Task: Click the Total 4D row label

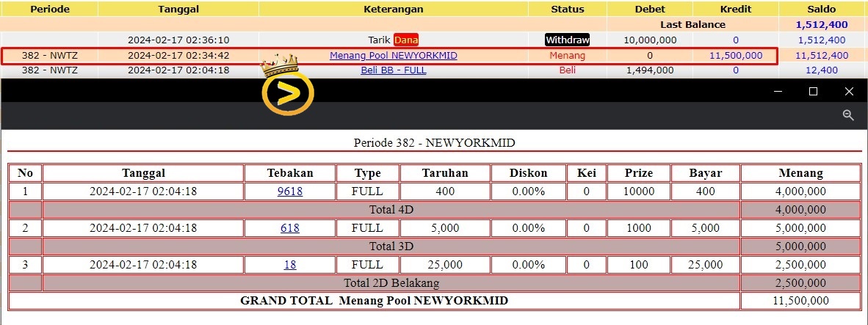Action: click(391, 210)
